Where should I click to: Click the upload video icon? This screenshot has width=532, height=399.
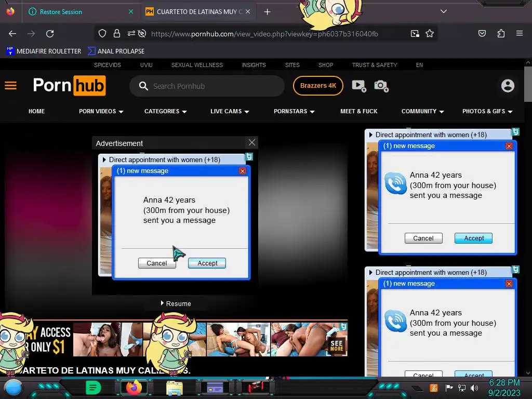[x=359, y=86]
